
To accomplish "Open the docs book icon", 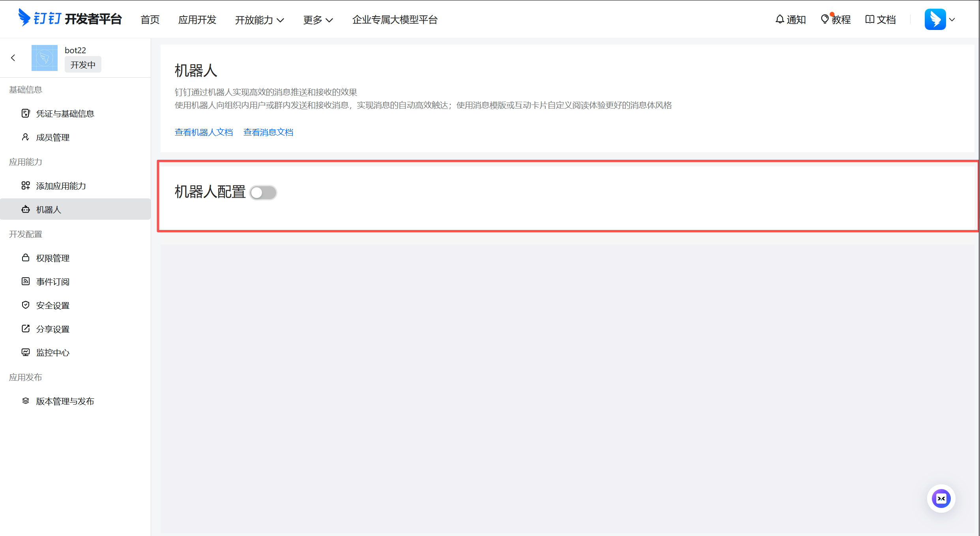I will click(870, 19).
